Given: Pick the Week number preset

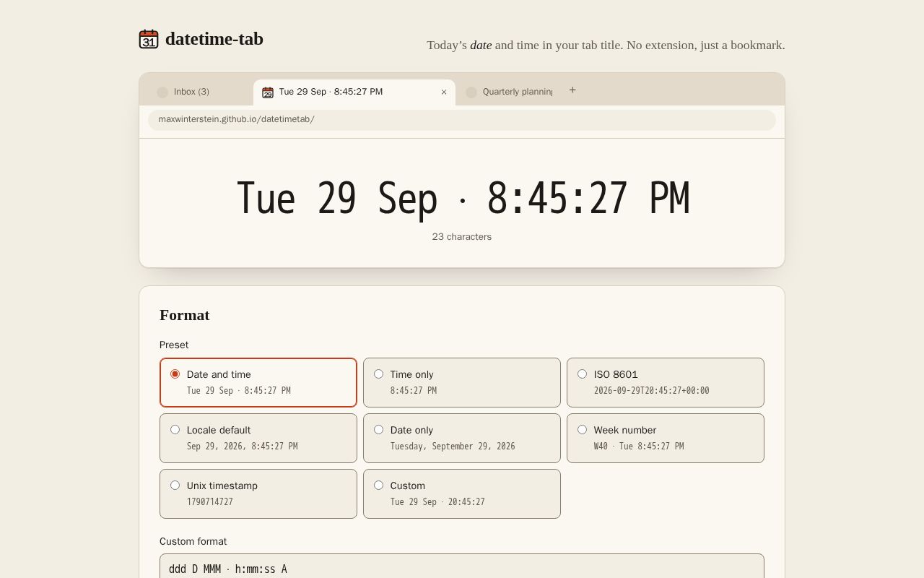Looking at the screenshot, I should 666,439.
